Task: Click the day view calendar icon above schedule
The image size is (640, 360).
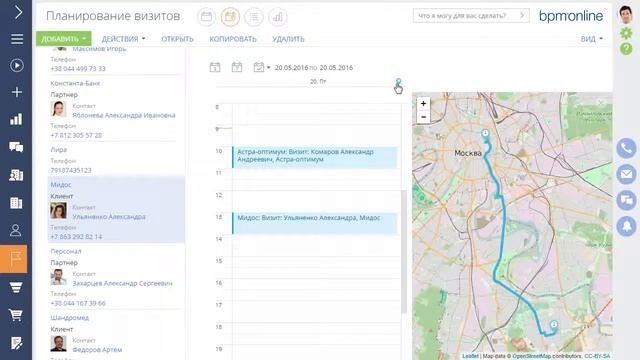Action: pyautogui.click(x=215, y=67)
